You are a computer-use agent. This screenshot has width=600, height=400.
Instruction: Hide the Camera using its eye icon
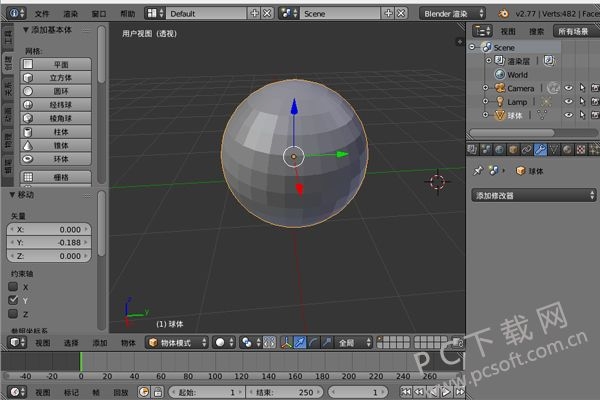pos(568,88)
